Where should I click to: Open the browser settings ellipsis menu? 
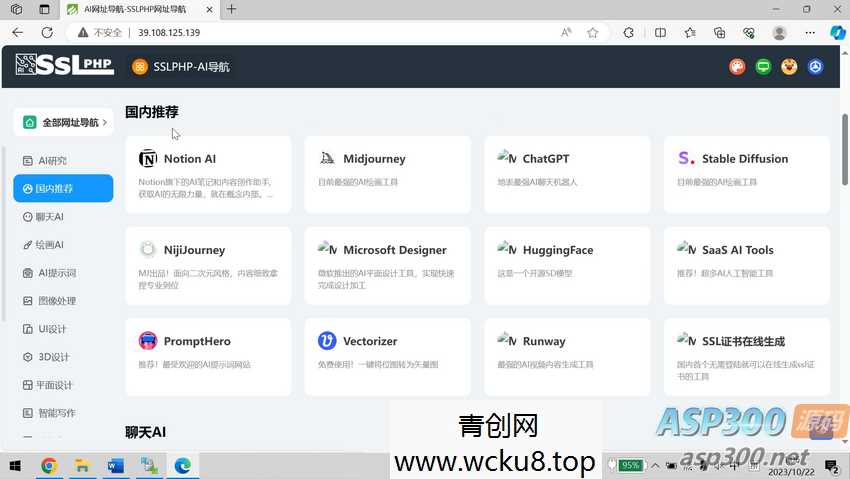pos(810,33)
